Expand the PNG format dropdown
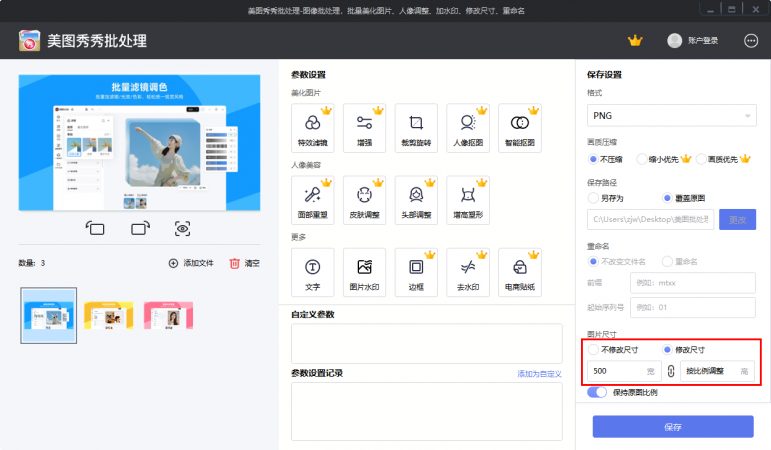The image size is (771, 450). click(671, 116)
